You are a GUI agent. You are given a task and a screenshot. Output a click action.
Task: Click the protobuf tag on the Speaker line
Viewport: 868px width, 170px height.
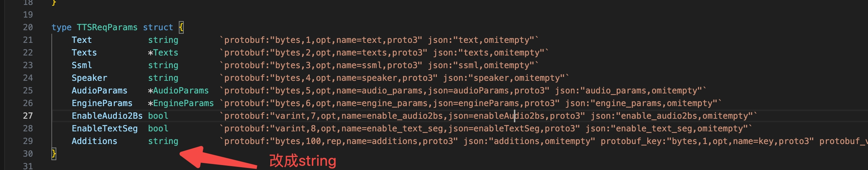(394, 78)
